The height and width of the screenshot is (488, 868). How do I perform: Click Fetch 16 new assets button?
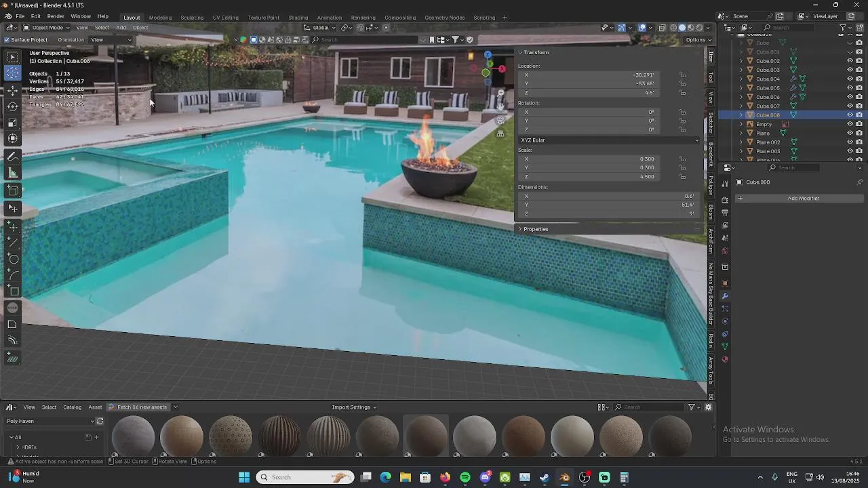(138, 407)
